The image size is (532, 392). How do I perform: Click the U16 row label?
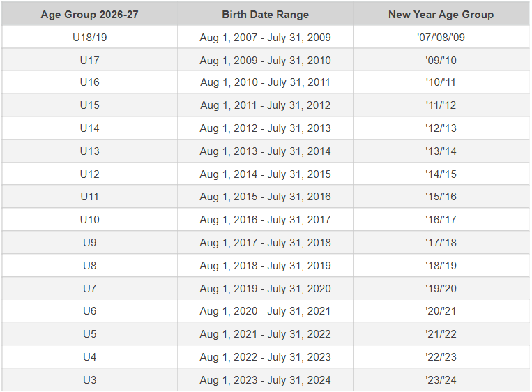89,82
